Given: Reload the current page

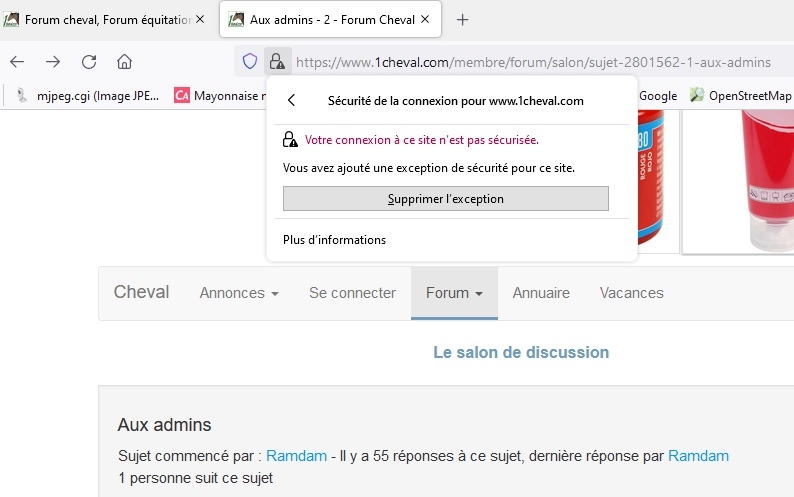Looking at the screenshot, I should [x=89, y=62].
